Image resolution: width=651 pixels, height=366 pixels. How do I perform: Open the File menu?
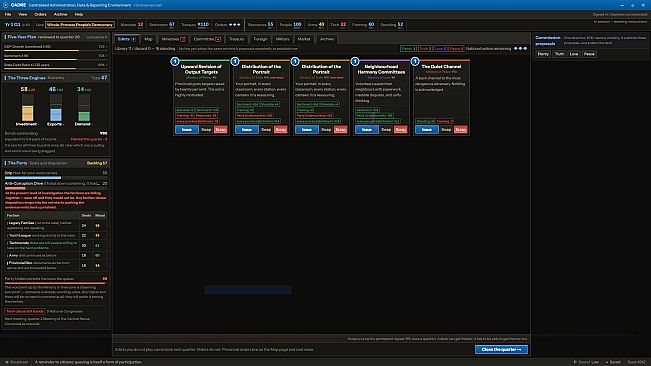8,14
